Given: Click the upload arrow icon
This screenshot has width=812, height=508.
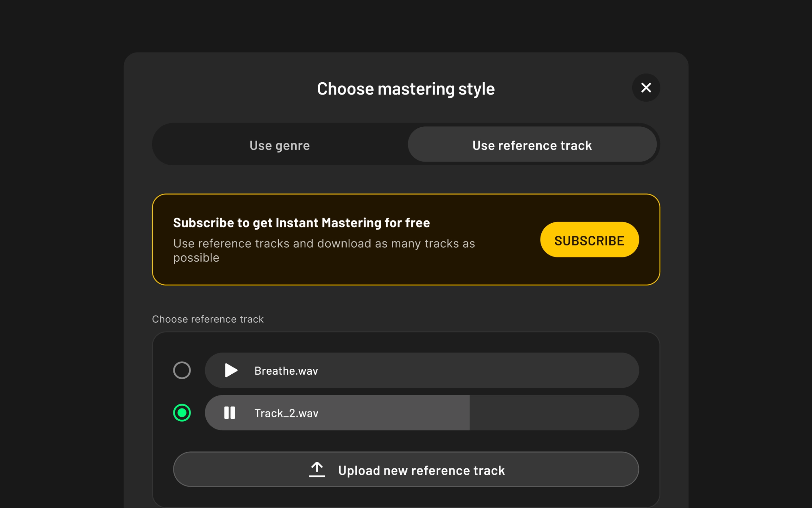Looking at the screenshot, I should coord(316,469).
